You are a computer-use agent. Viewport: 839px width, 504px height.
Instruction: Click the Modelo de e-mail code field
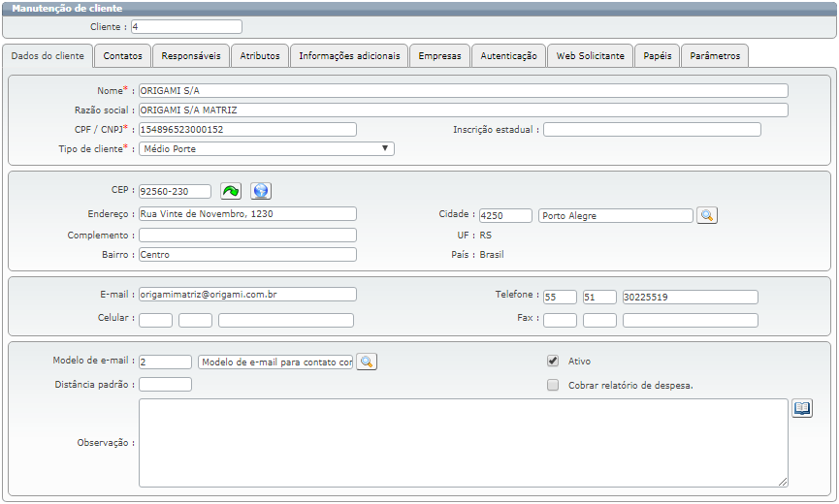pyautogui.click(x=165, y=362)
